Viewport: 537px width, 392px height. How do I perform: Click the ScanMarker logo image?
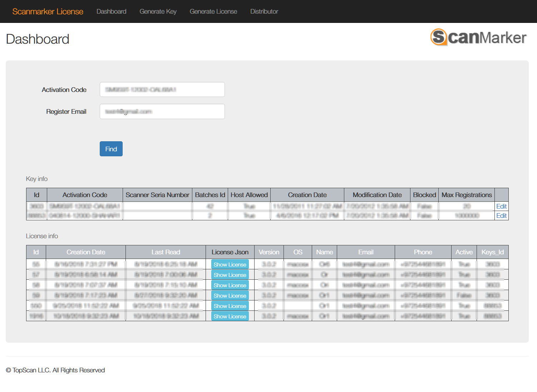pyautogui.click(x=478, y=37)
